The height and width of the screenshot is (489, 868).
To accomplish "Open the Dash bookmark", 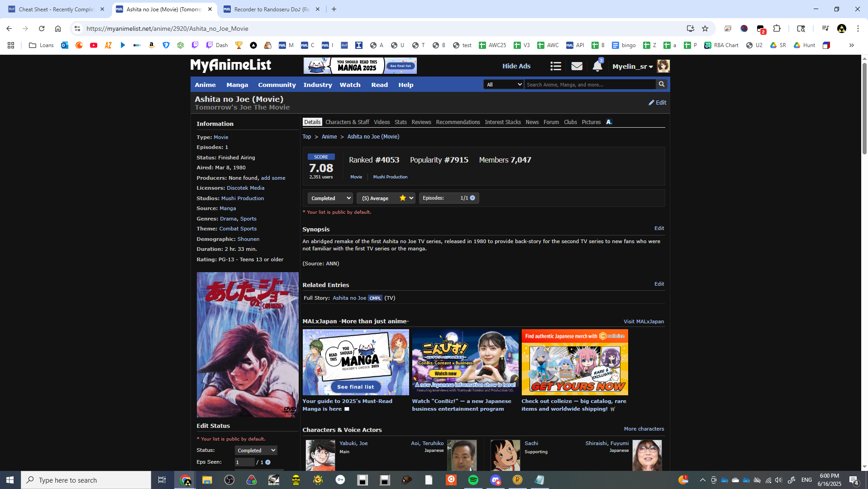I will coord(217,45).
